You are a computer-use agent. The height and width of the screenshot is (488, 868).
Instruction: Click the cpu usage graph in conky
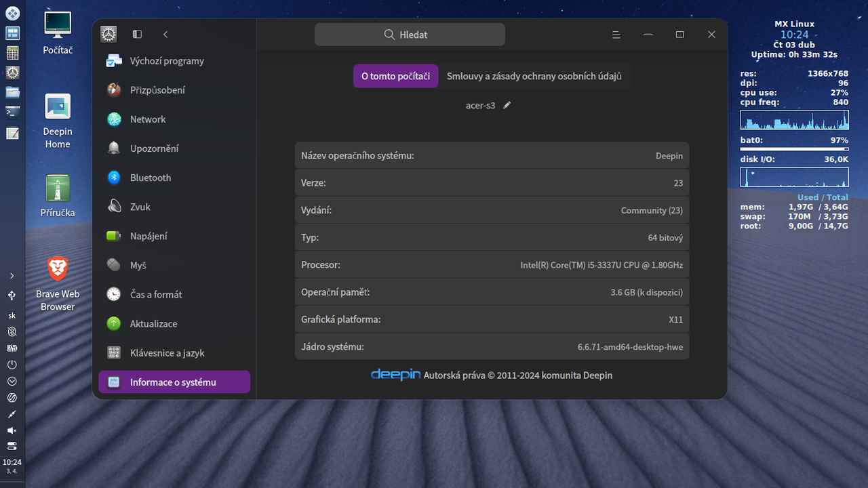coord(794,121)
